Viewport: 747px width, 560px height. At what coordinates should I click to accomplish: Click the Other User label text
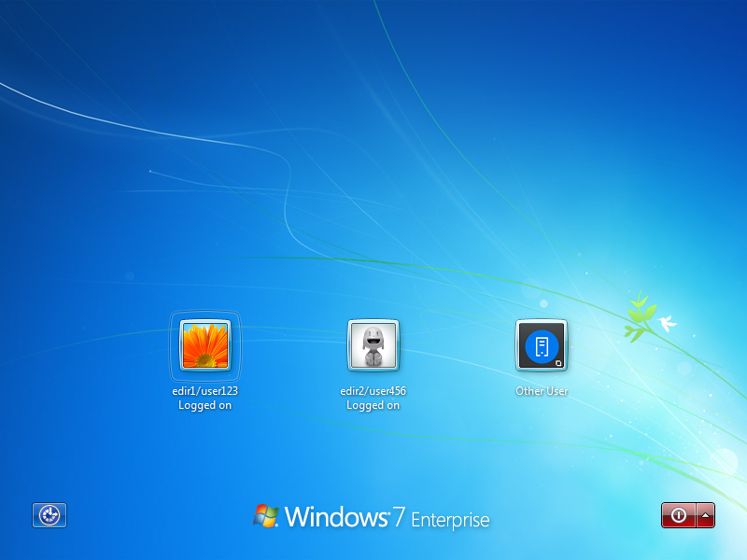(x=542, y=391)
